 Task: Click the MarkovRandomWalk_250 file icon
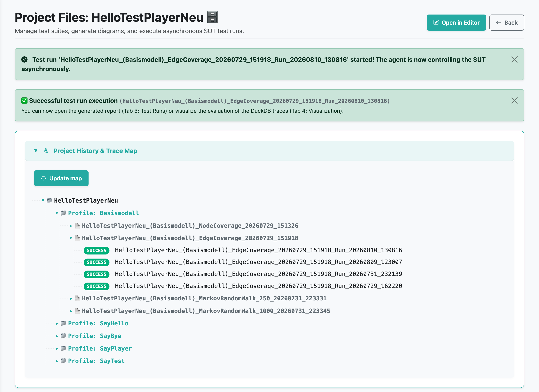pyautogui.click(x=77, y=298)
